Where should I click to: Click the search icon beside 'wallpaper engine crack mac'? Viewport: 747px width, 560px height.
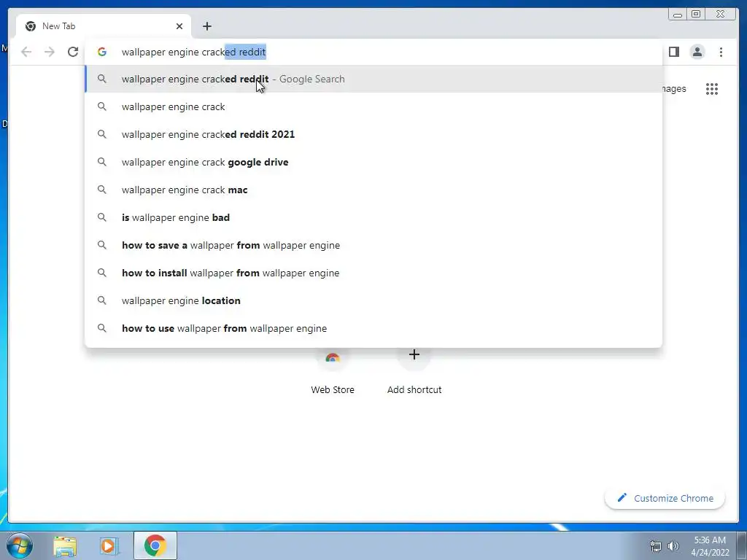(102, 190)
